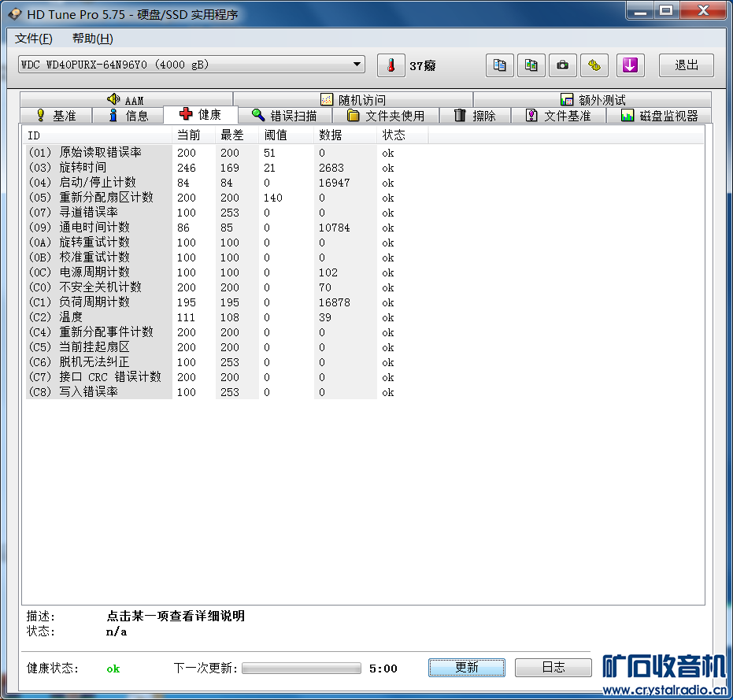This screenshot has width=733, height=700.
Task: Click the data value 16947
Action: pyautogui.click(x=335, y=183)
